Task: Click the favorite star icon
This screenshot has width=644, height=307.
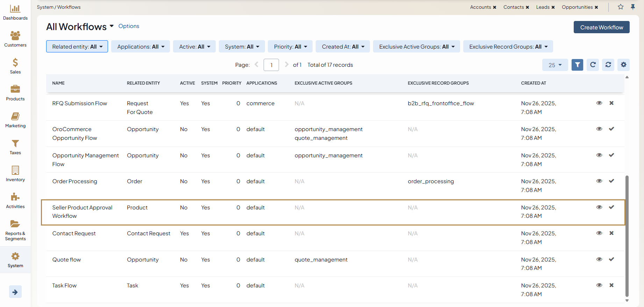Action: tap(621, 7)
